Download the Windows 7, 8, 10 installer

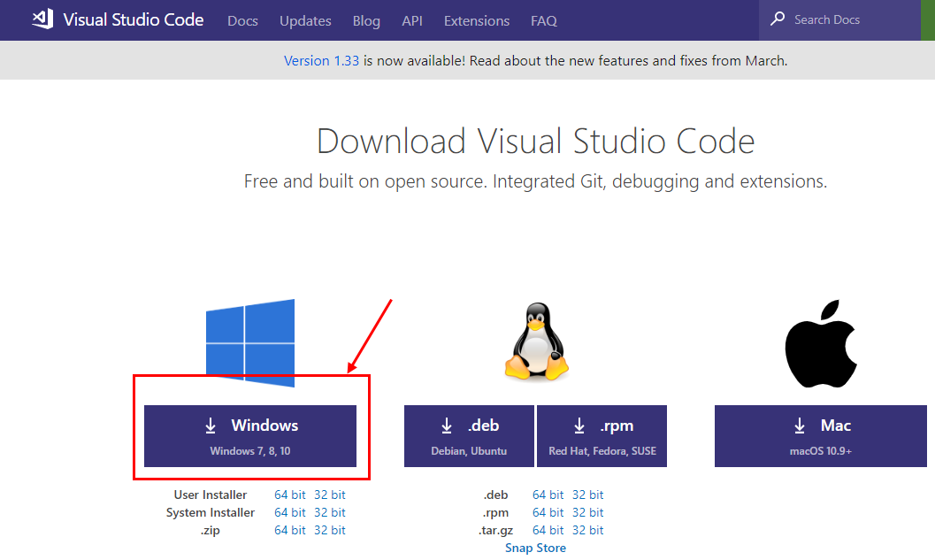[x=250, y=436]
